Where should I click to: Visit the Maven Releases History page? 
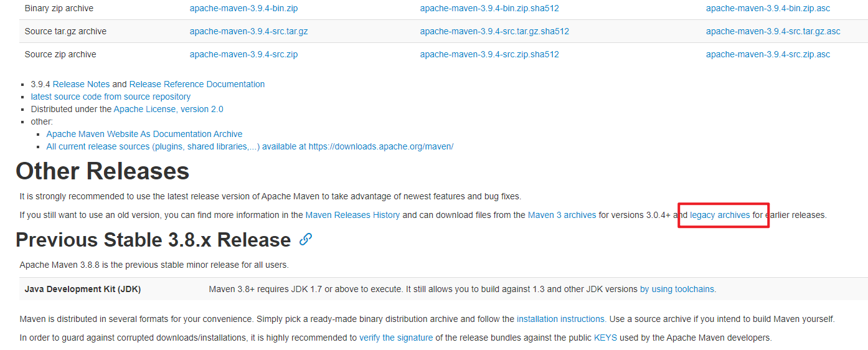point(352,215)
